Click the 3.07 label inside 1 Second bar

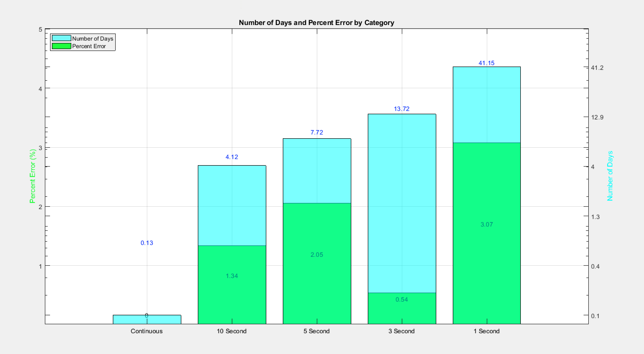(487, 224)
